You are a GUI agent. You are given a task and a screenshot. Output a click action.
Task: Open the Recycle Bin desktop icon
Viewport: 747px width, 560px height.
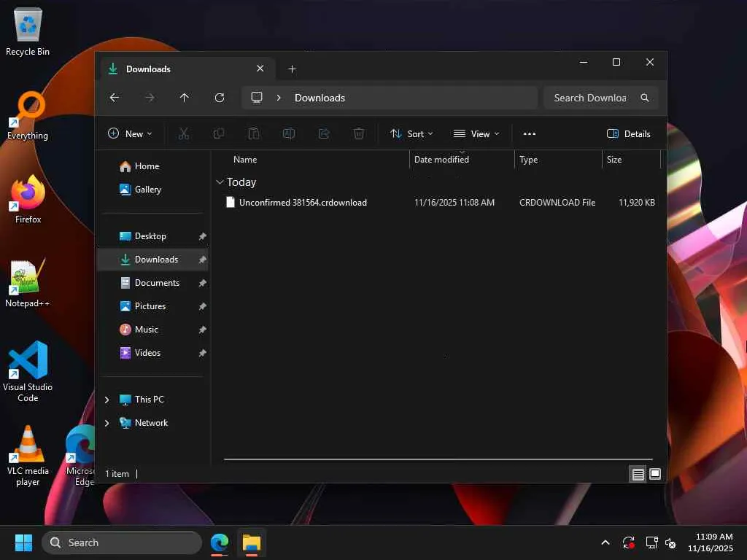(28, 31)
